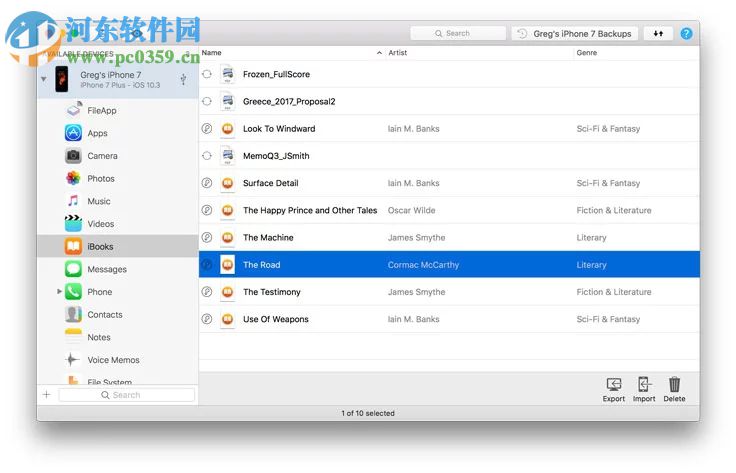Select the Notes sidebar icon

tap(73, 337)
